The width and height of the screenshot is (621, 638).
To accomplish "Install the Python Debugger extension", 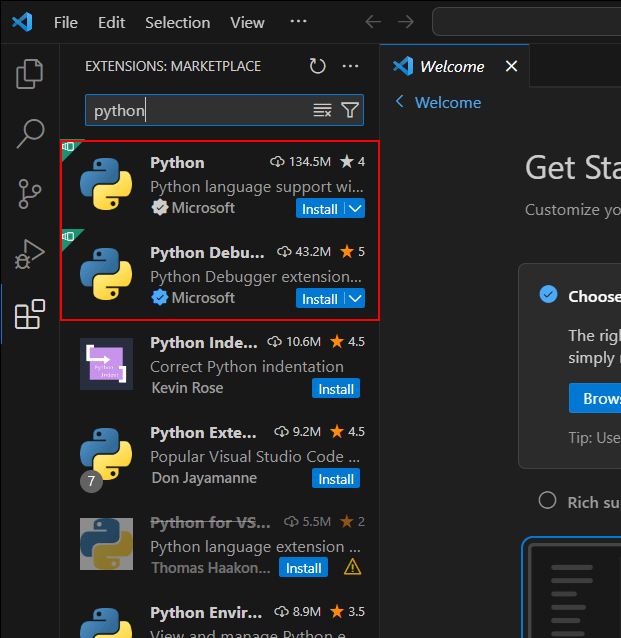I will 320,299.
